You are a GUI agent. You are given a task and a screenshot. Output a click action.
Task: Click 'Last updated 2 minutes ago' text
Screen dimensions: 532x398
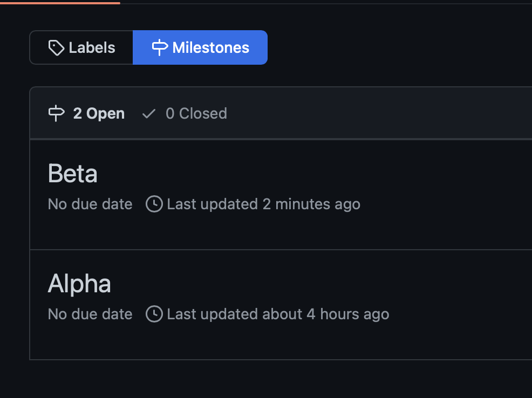[264, 204]
